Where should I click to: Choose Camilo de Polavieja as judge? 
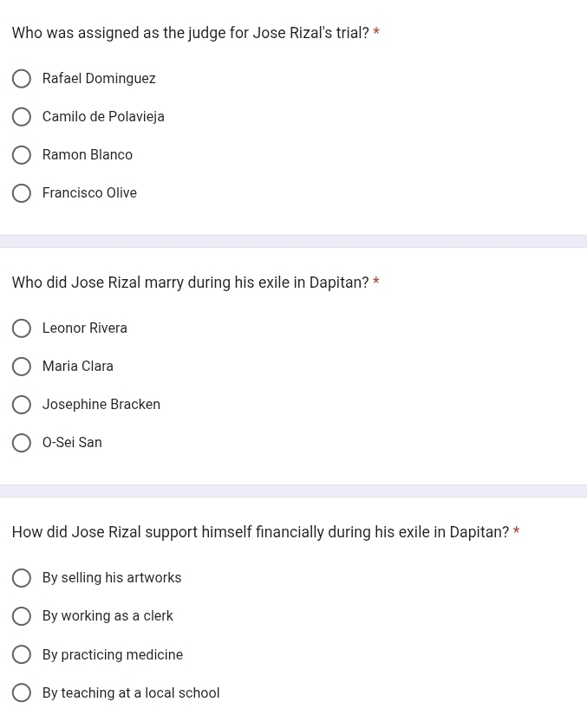click(x=22, y=117)
